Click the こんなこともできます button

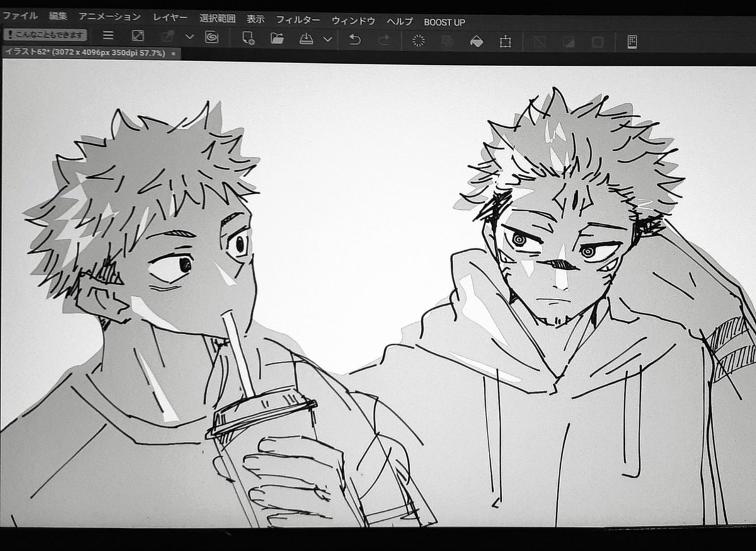click(45, 35)
